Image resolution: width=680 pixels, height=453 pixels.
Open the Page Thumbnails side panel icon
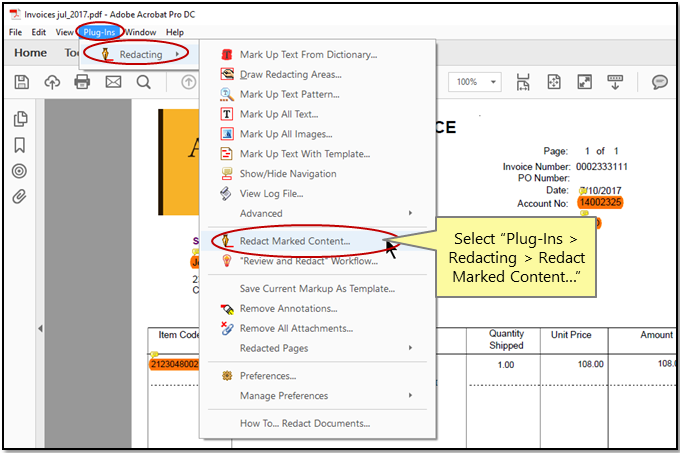(19, 120)
